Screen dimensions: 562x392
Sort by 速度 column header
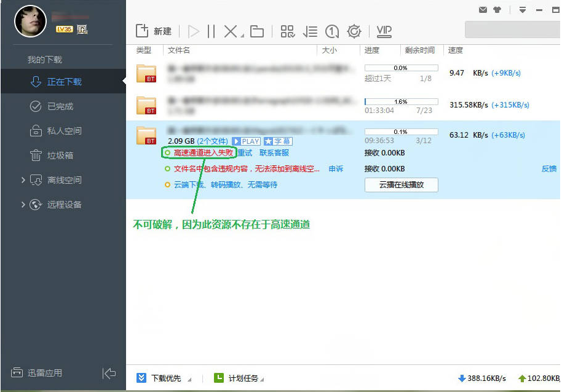pos(456,50)
